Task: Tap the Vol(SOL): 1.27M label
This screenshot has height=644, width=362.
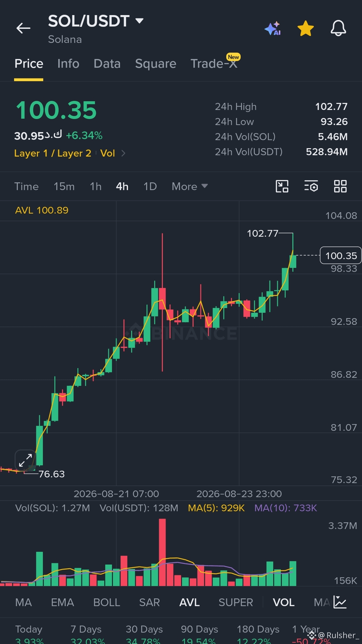Action: [x=53, y=508]
